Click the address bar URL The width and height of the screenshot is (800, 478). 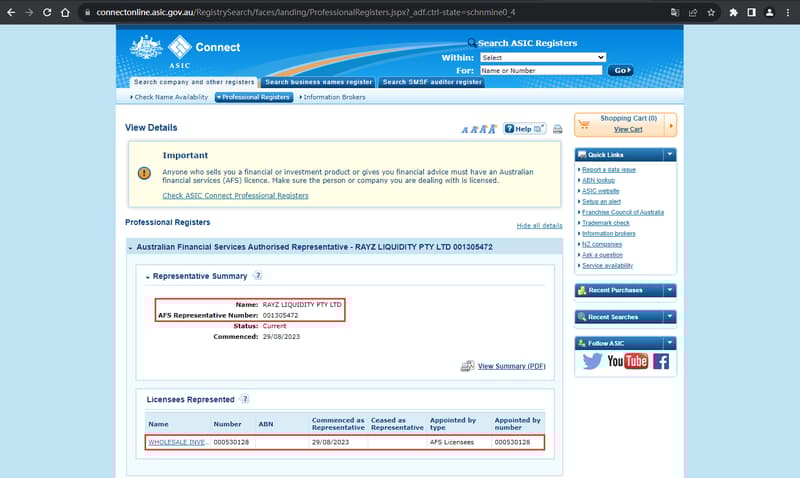pyautogui.click(x=306, y=12)
